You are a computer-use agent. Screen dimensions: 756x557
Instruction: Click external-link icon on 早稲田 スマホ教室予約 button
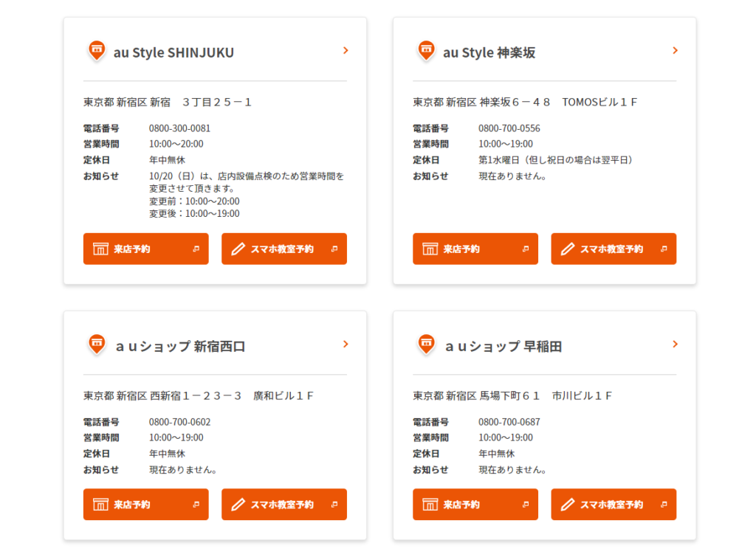pos(664,505)
